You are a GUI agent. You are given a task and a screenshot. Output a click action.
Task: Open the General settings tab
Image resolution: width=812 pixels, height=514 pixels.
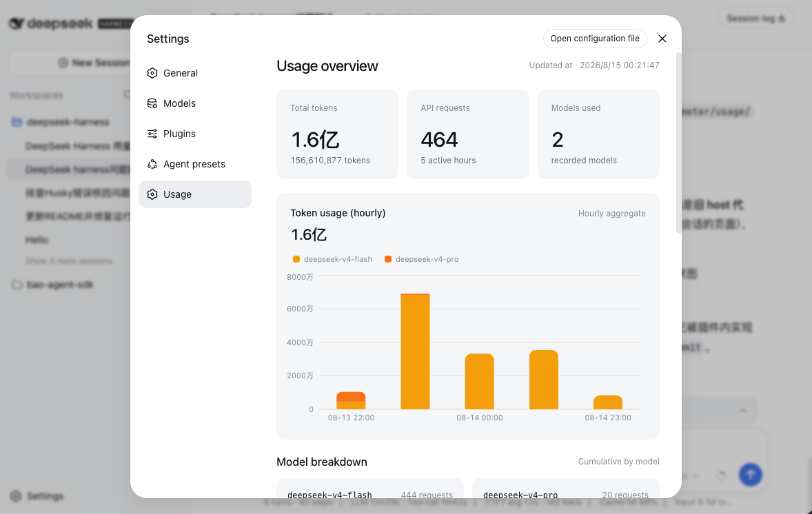coord(194,73)
